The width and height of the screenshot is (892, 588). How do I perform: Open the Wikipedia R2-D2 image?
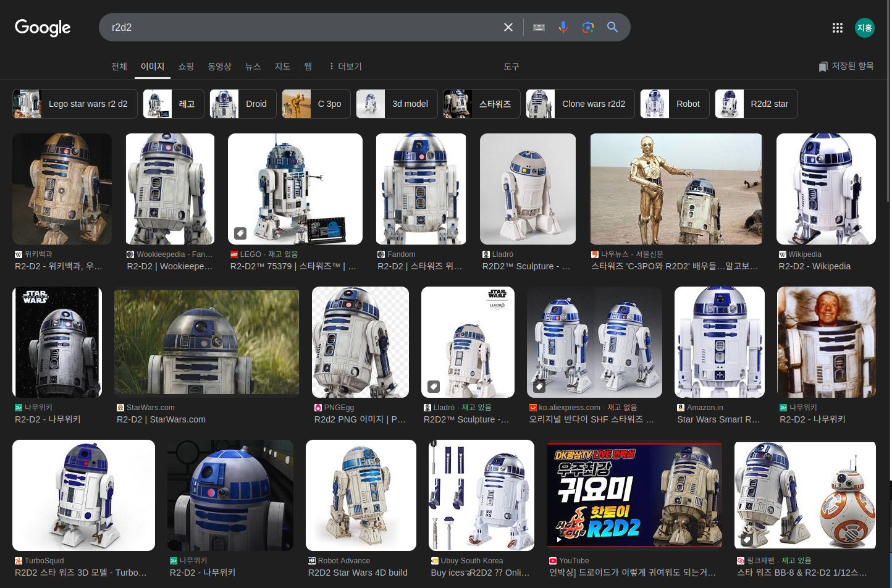(x=826, y=189)
